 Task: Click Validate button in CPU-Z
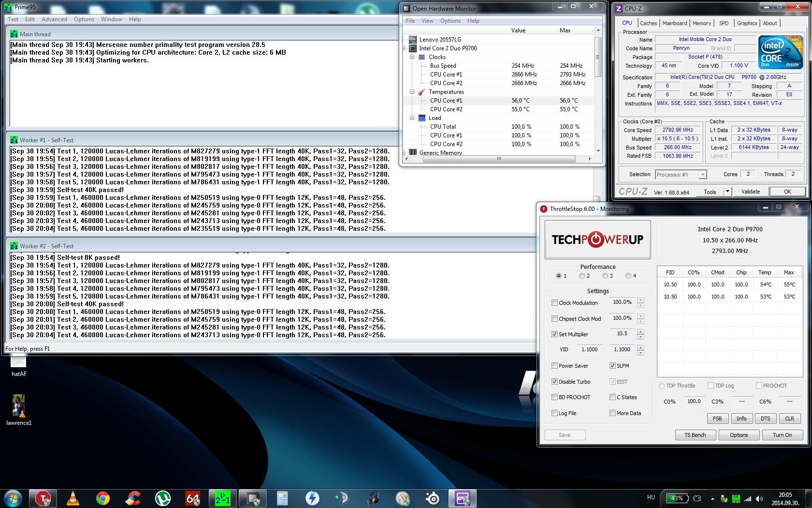pyautogui.click(x=750, y=192)
